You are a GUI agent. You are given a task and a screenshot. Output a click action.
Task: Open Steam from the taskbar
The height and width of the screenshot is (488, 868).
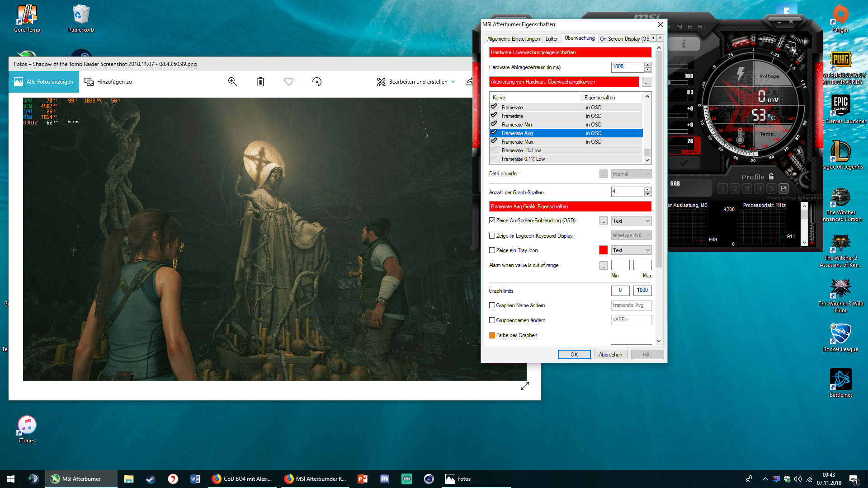coord(151,479)
